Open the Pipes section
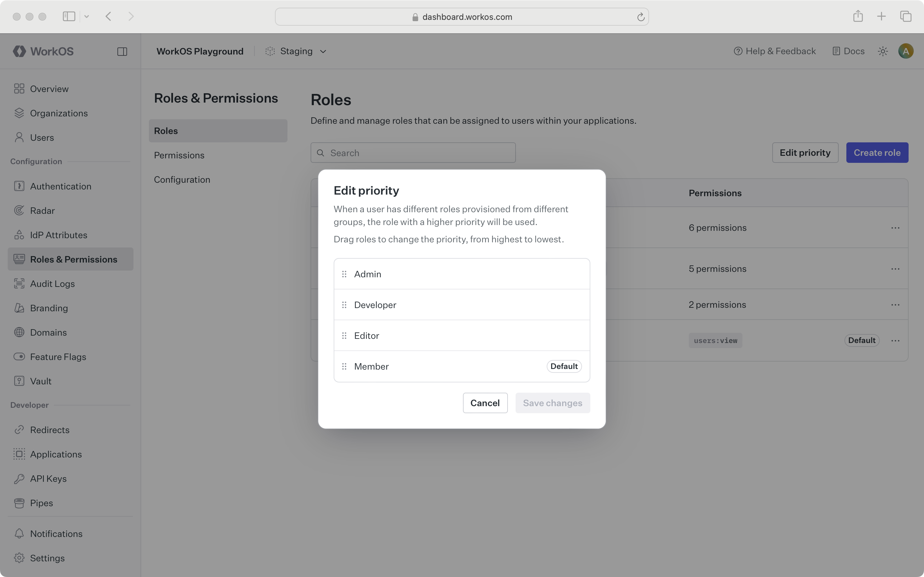The width and height of the screenshot is (924, 577). (42, 503)
